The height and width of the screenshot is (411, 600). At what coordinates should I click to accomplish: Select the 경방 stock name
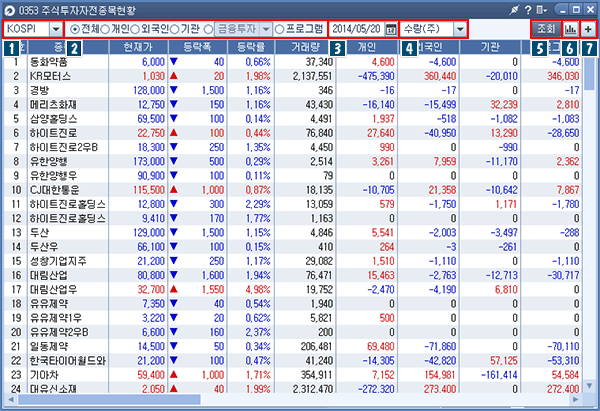(x=39, y=90)
